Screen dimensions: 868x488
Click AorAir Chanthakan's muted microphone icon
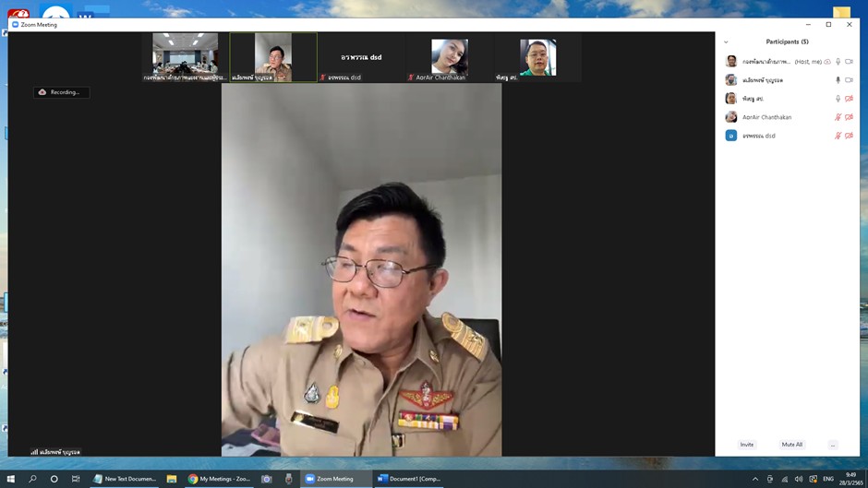pyautogui.click(x=838, y=117)
